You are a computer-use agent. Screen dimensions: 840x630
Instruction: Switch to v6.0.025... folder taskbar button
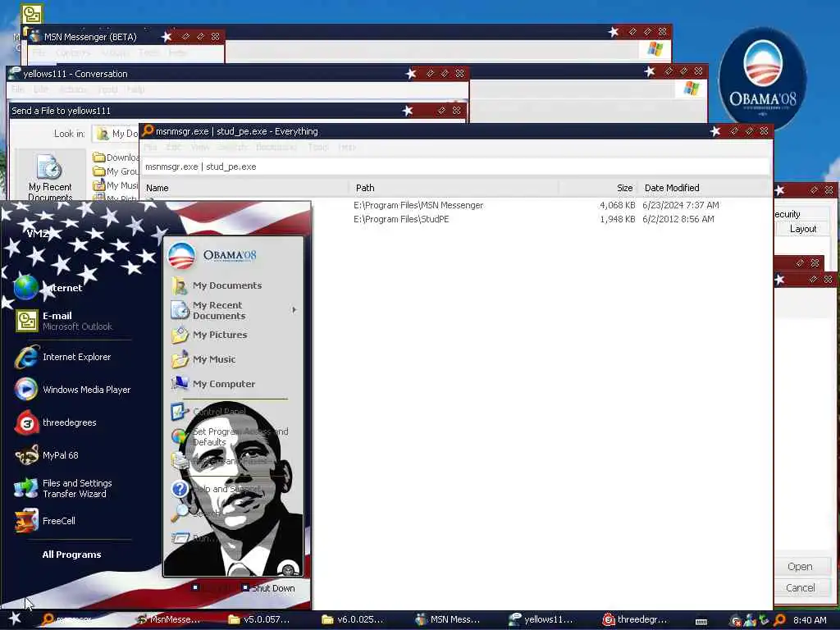click(x=353, y=619)
